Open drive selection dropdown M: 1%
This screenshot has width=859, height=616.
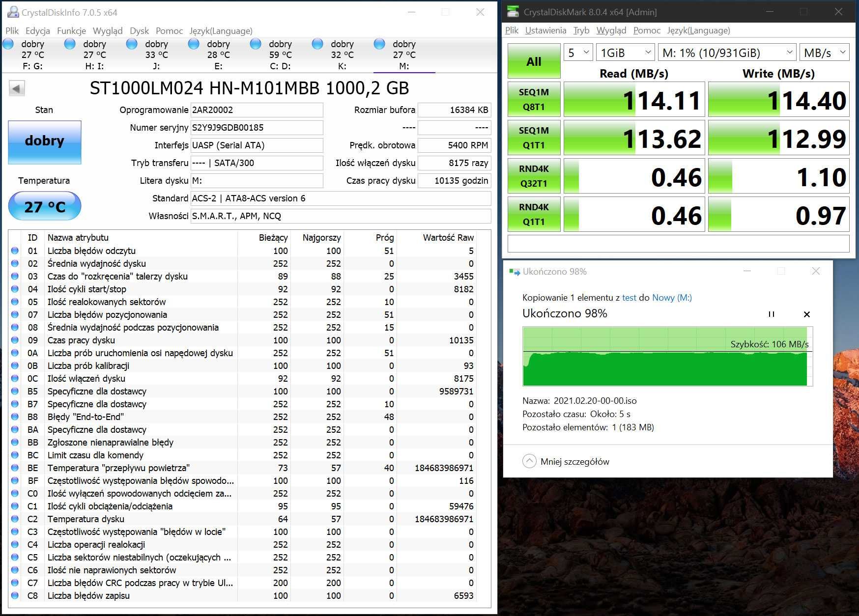(727, 53)
